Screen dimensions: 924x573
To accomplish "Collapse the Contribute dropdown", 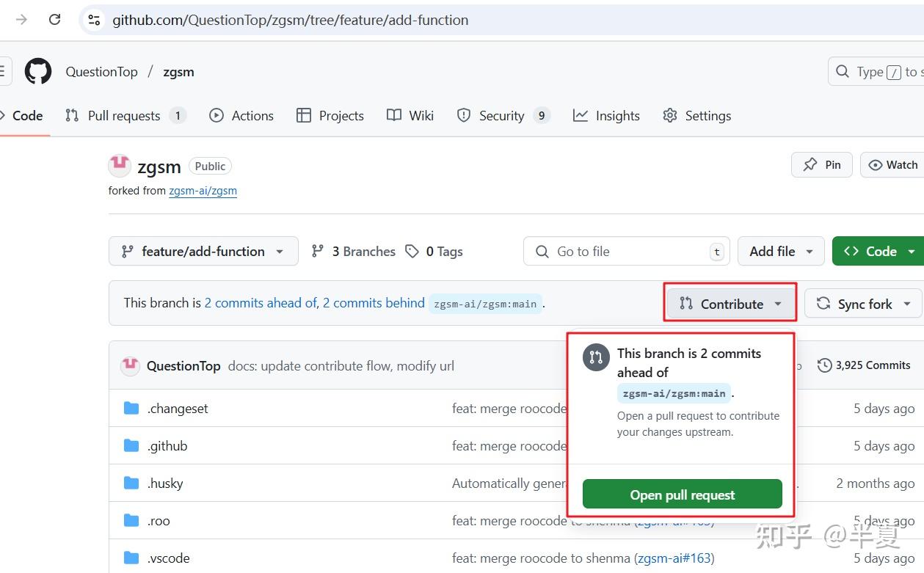I will 731,304.
